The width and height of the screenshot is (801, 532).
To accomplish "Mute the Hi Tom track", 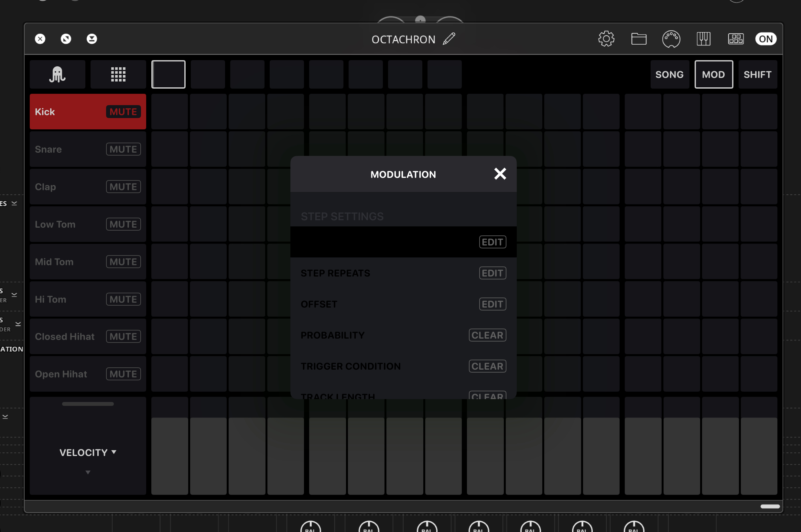I will tap(123, 299).
